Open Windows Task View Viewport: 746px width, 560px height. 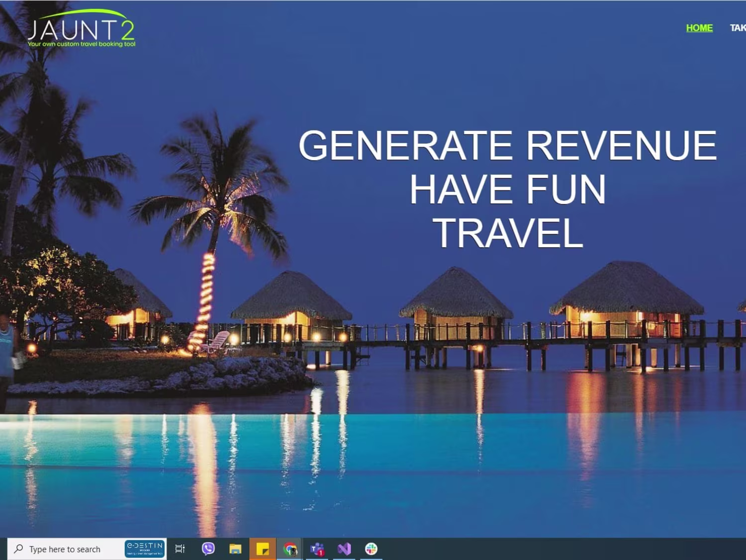click(180, 549)
